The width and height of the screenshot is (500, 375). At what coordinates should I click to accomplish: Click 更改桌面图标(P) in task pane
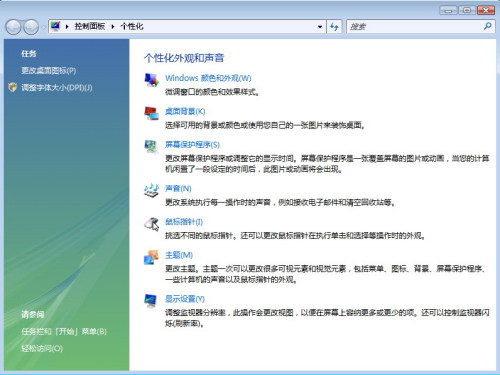click(49, 71)
